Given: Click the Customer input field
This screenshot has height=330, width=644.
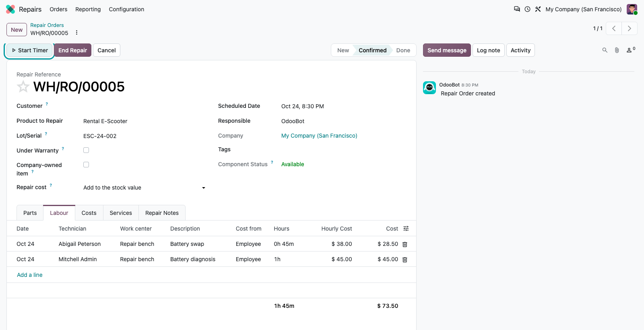Looking at the screenshot, I should point(144,106).
